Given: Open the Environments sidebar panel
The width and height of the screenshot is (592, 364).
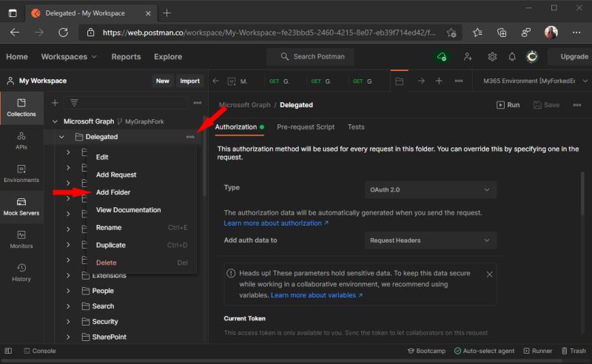Looking at the screenshot, I should click(21, 174).
